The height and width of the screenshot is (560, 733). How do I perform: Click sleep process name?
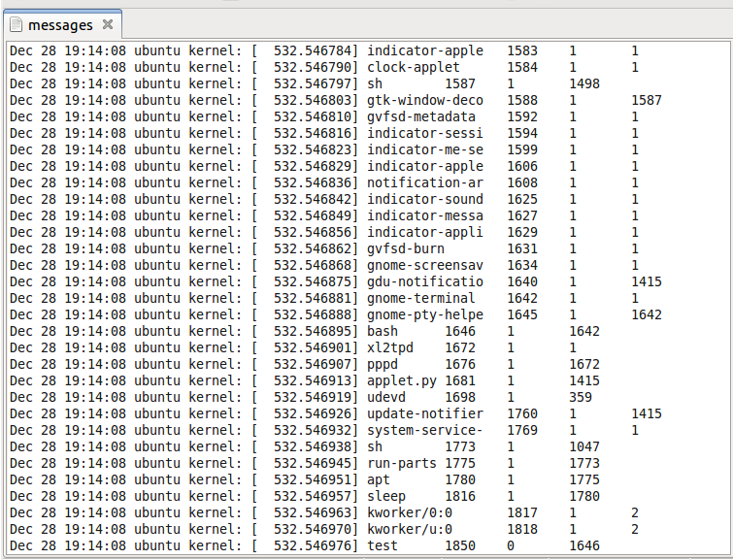tap(386, 496)
